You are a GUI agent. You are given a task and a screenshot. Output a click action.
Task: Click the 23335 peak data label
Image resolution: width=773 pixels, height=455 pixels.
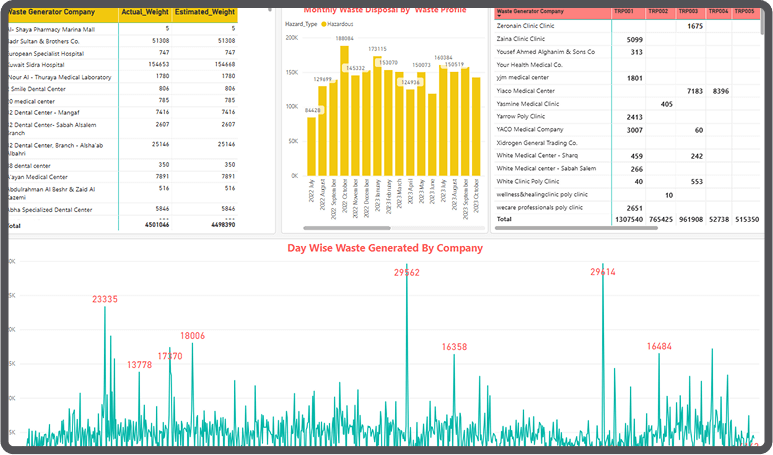click(105, 299)
